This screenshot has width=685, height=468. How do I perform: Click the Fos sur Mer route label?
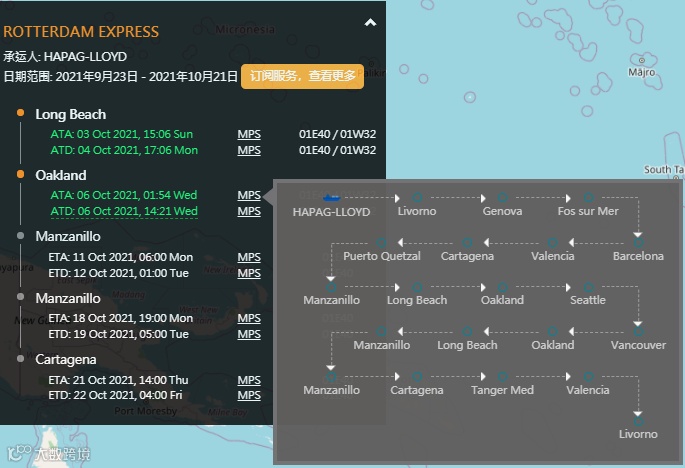[x=588, y=211]
